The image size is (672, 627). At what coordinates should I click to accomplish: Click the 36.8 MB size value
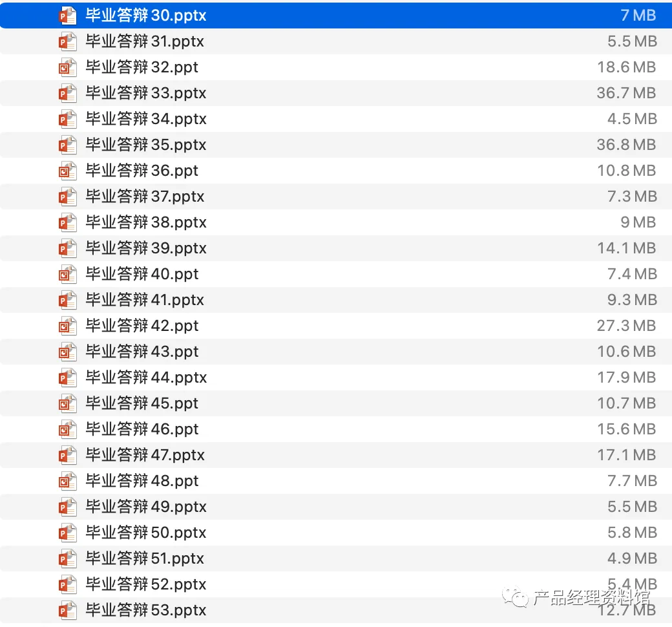[x=626, y=145]
